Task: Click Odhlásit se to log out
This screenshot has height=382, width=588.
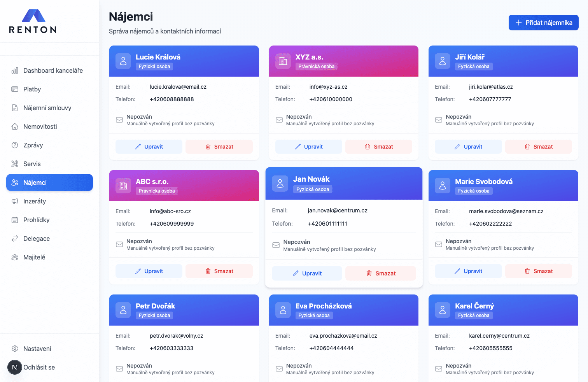Action: (39, 367)
